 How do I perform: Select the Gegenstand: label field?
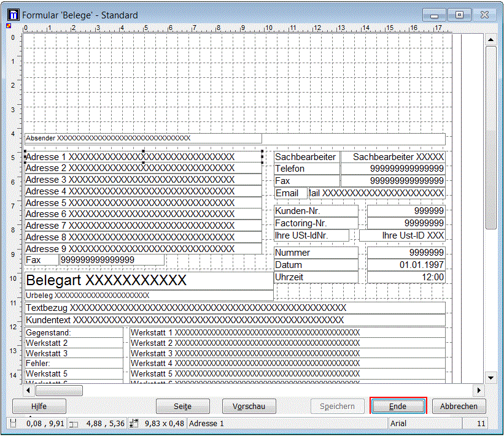pyautogui.click(x=74, y=332)
